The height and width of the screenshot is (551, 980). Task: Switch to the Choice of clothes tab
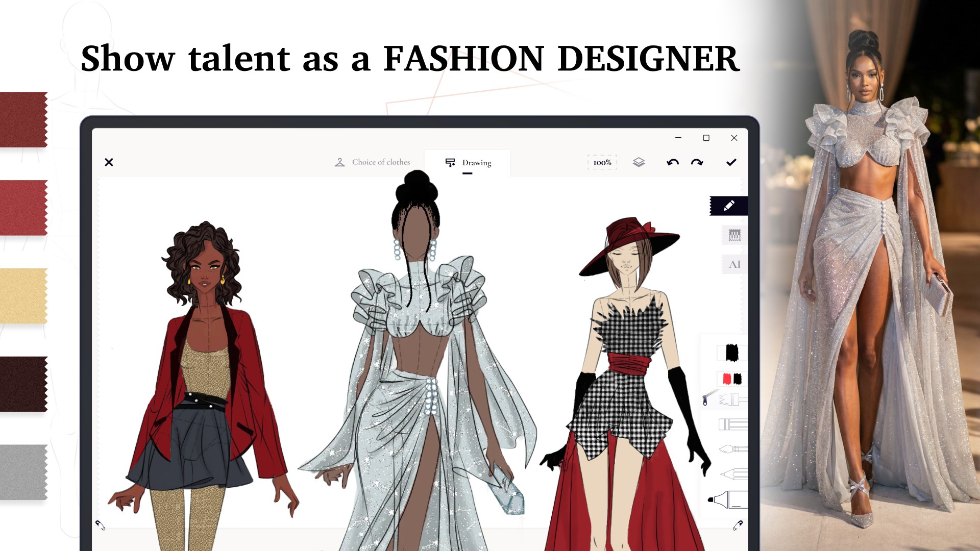tap(372, 162)
